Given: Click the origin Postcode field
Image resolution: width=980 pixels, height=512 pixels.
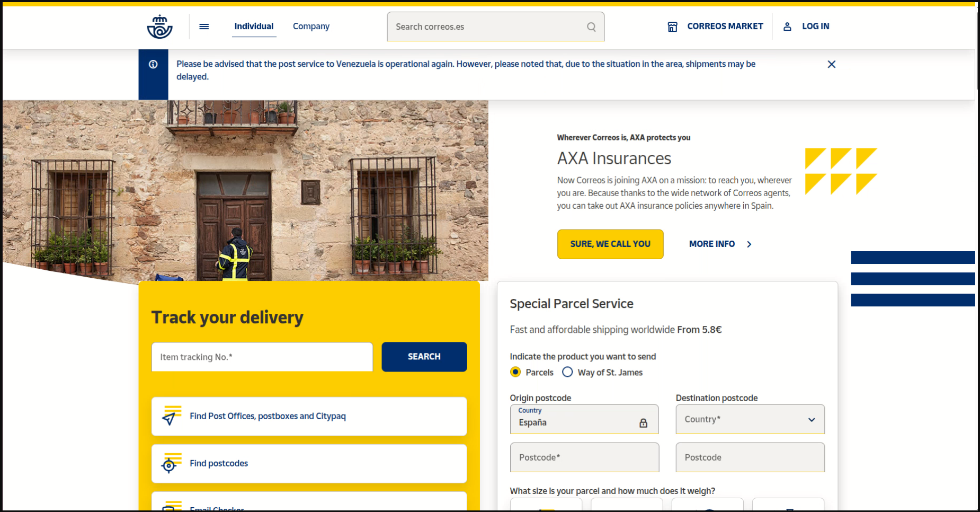Looking at the screenshot, I should (584, 457).
